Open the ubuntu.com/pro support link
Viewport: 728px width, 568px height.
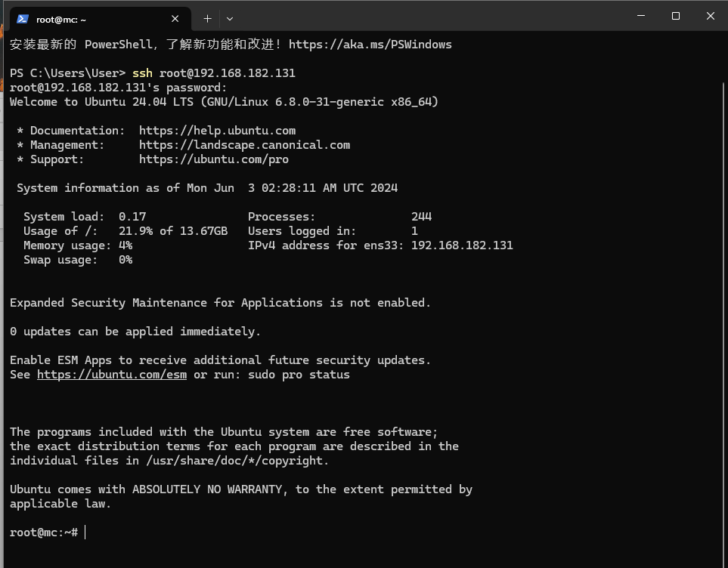[213, 159]
